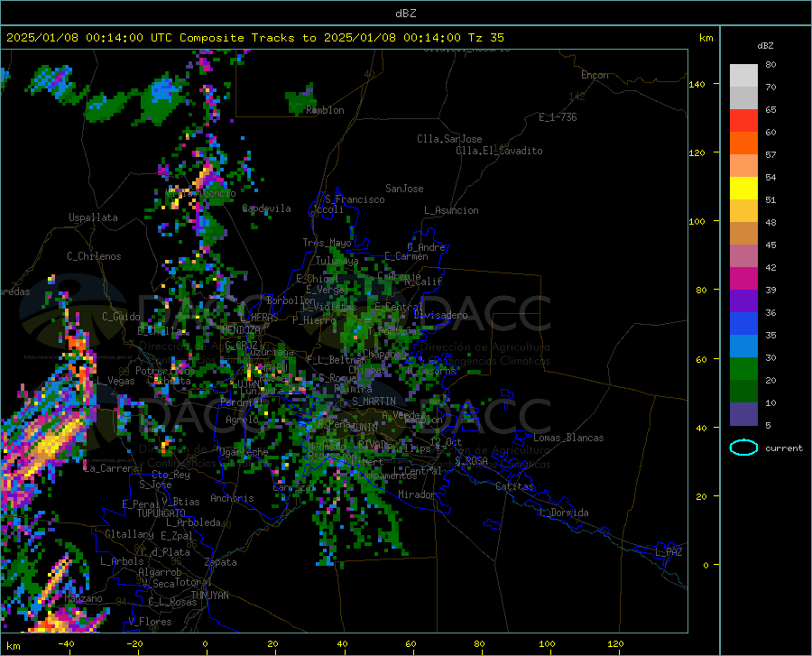
Task: Click the Capdevila map label
Action: (267, 208)
